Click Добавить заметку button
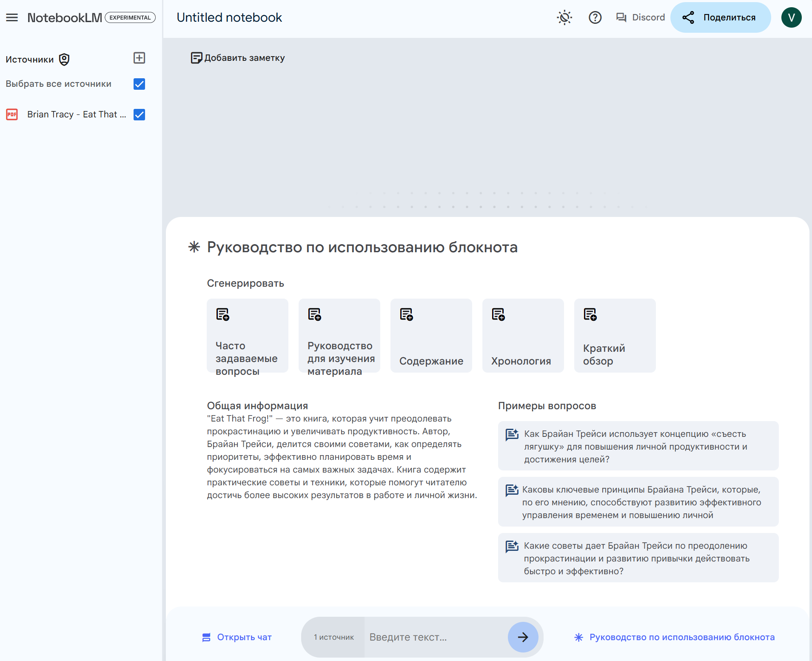Screen dimensions: 812x661 (x=238, y=58)
